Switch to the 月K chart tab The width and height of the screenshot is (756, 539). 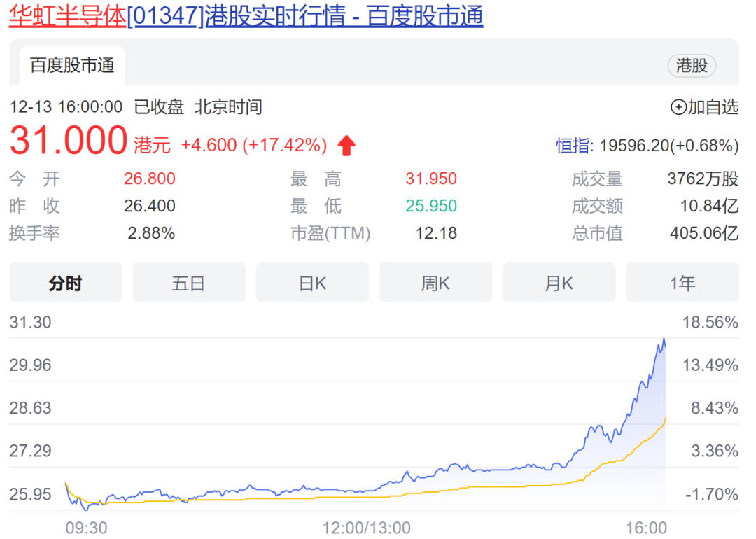[x=559, y=283]
